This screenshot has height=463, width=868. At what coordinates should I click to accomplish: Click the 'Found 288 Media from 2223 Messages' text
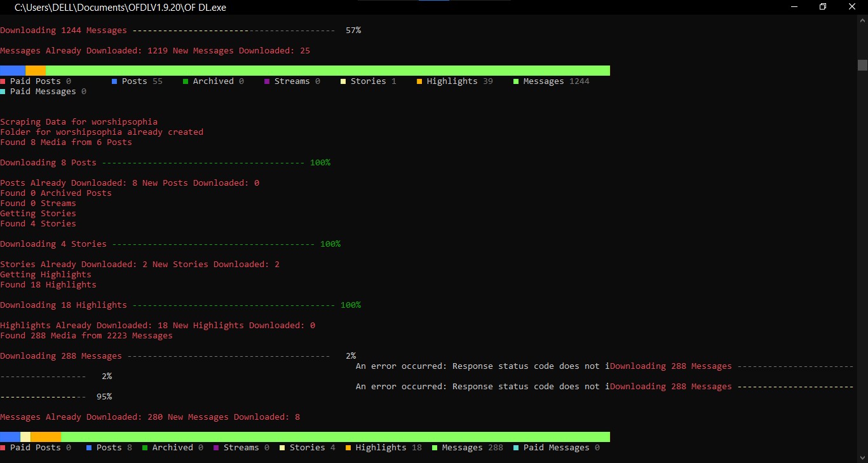[86, 336]
